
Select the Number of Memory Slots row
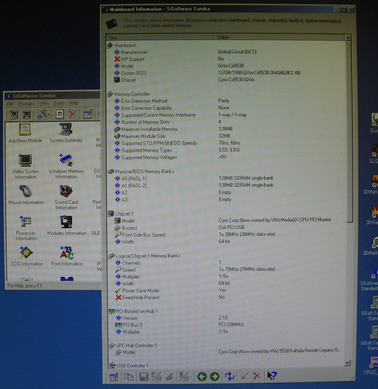click(x=227, y=122)
